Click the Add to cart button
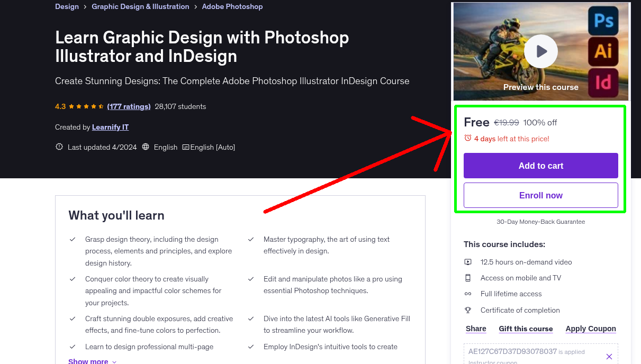 pos(540,166)
